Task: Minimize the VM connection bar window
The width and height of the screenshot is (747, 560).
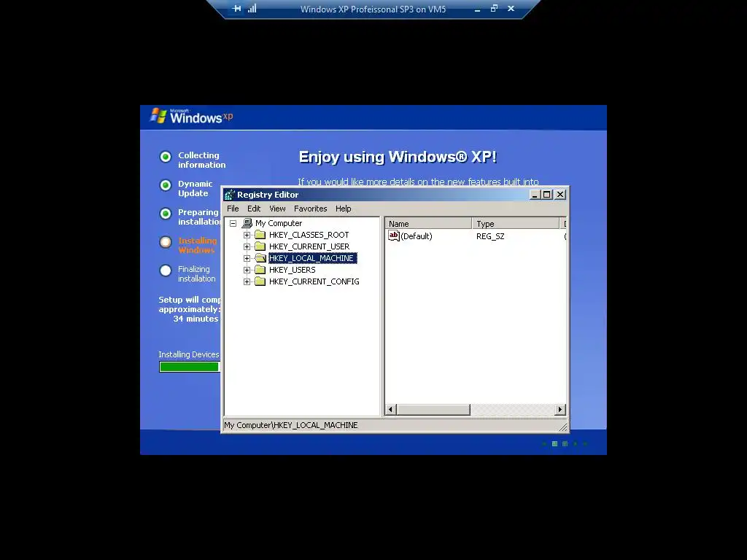Action: click(477, 9)
